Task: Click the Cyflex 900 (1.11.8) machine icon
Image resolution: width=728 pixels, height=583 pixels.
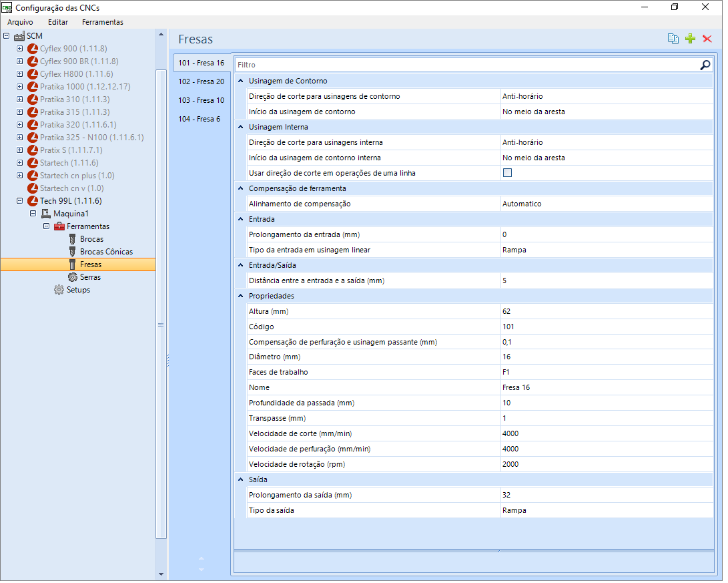Action: click(33, 49)
